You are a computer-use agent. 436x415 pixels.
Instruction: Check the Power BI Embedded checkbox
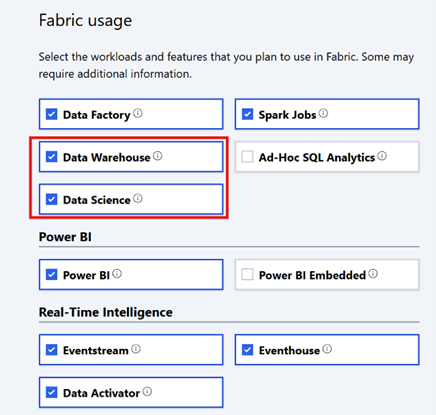pyautogui.click(x=247, y=274)
